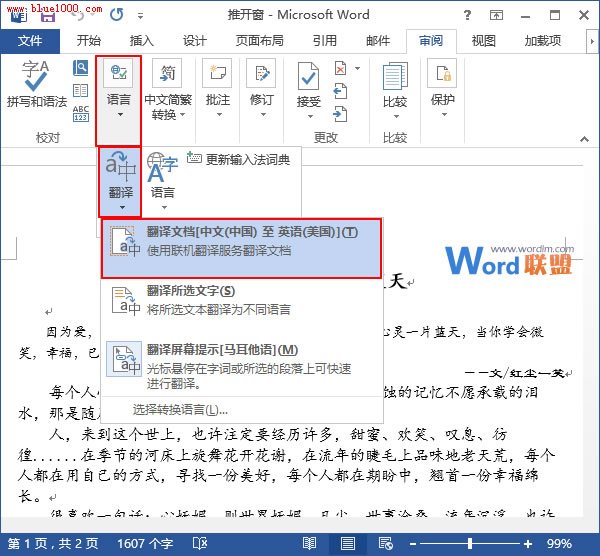Screen dimensions: 600x556
Task: Click the Comments (批注) note icon
Action: [217, 72]
